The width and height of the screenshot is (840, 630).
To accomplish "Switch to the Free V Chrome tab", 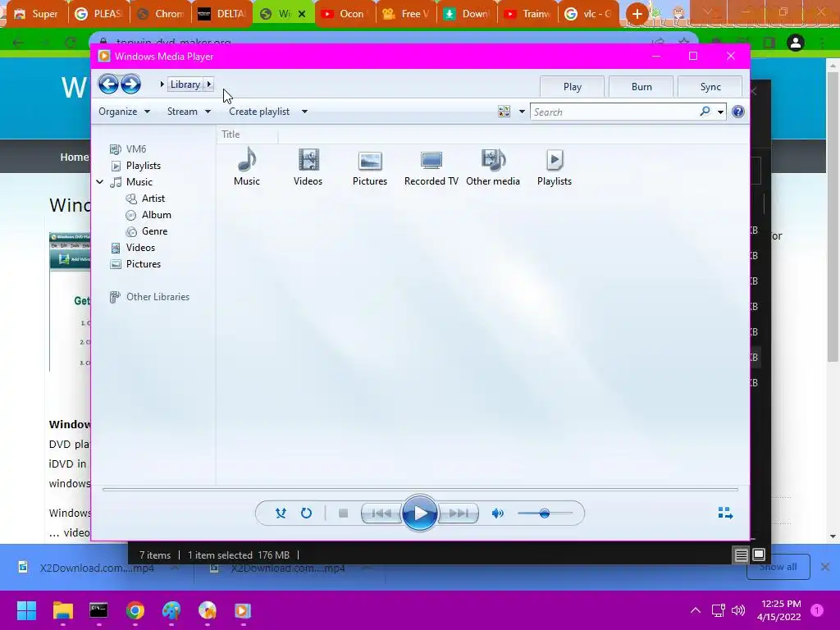I will [406, 14].
